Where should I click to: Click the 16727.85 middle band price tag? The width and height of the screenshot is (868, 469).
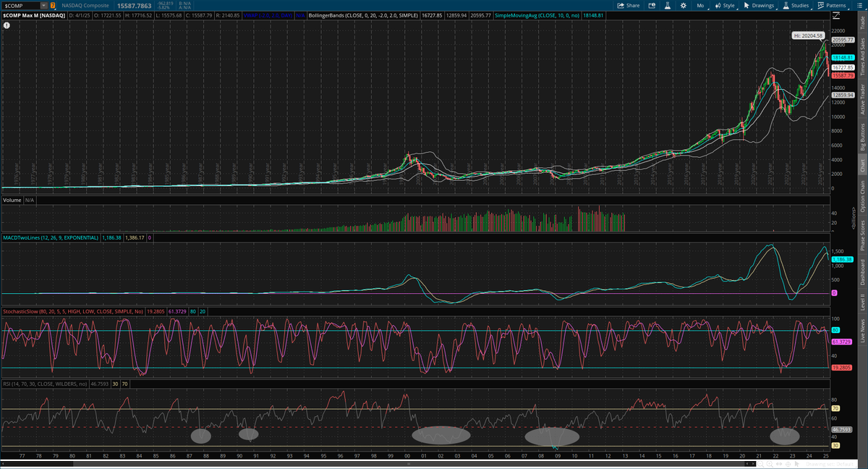click(843, 67)
